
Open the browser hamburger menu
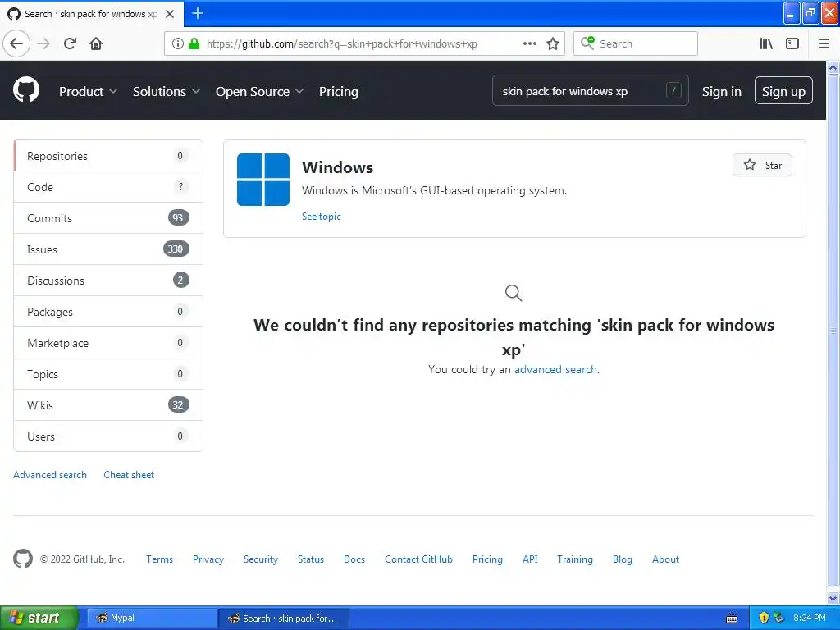[824, 43]
